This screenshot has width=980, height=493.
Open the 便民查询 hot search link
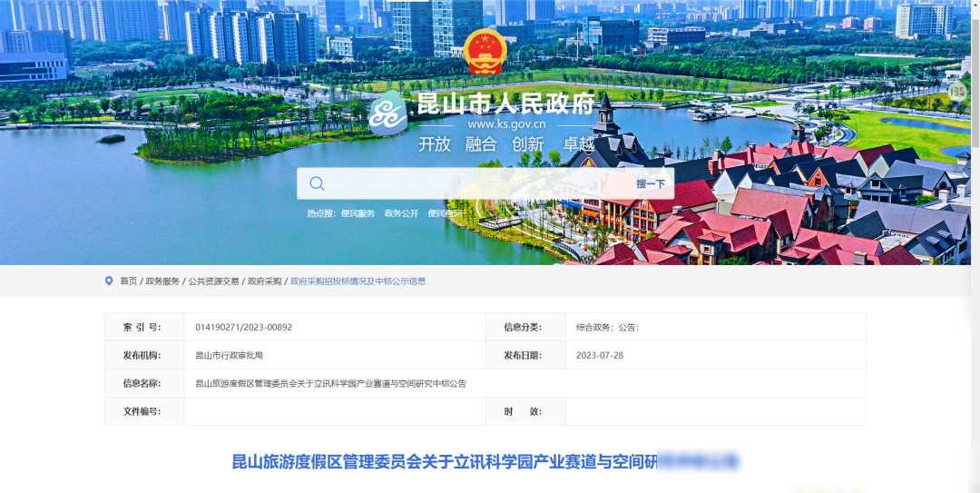coord(445,213)
